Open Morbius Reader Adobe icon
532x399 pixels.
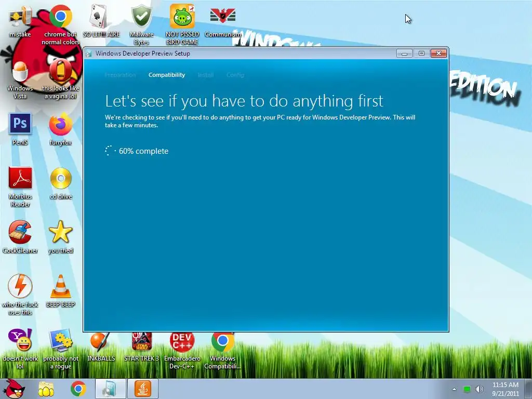20,187
